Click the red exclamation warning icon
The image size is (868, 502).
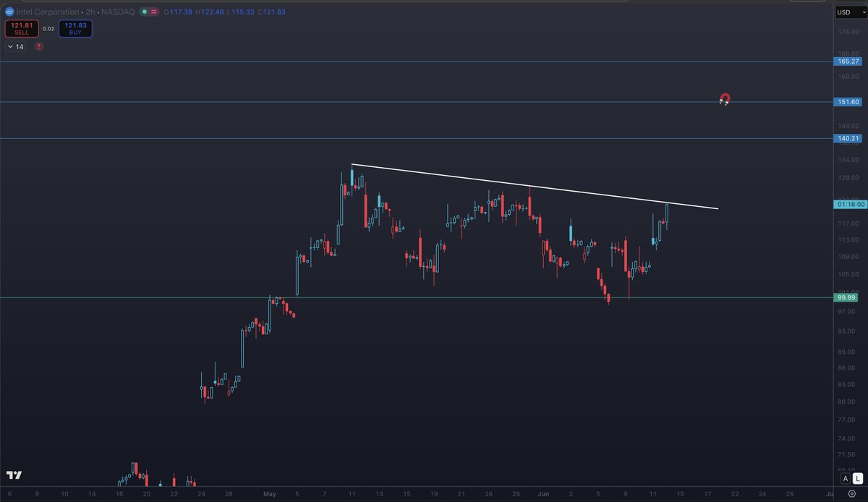(x=38, y=46)
